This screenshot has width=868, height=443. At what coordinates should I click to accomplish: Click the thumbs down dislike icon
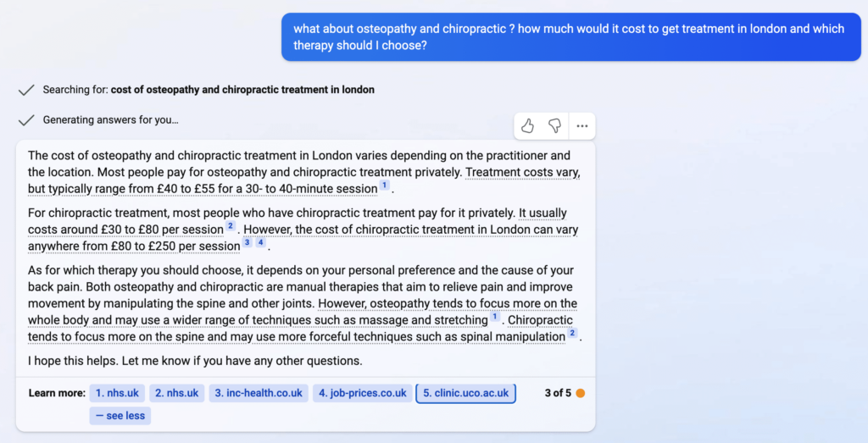554,126
